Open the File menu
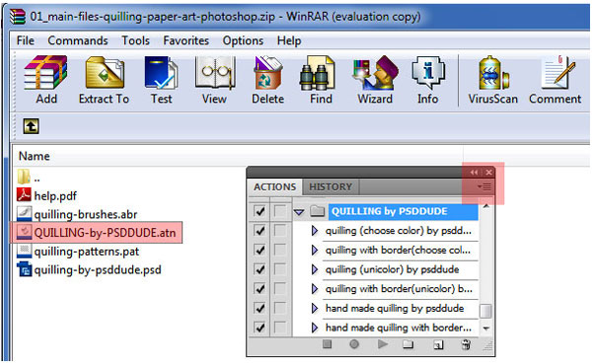This screenshot has height=364, width=592. pyautogui.click(x=26, y=40)
